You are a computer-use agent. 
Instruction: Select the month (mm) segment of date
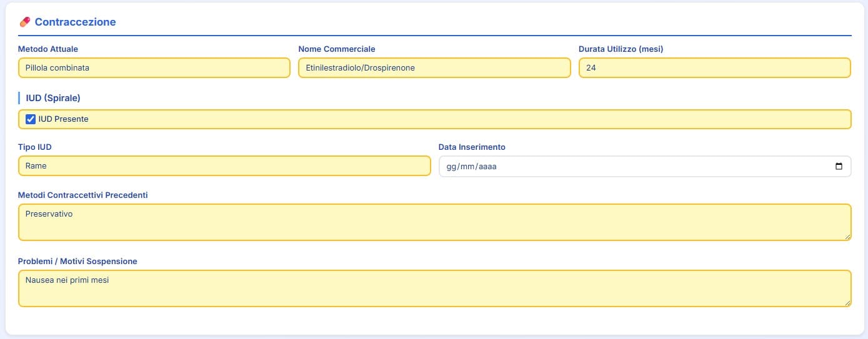pyautogui.click(x=469, y=167)
